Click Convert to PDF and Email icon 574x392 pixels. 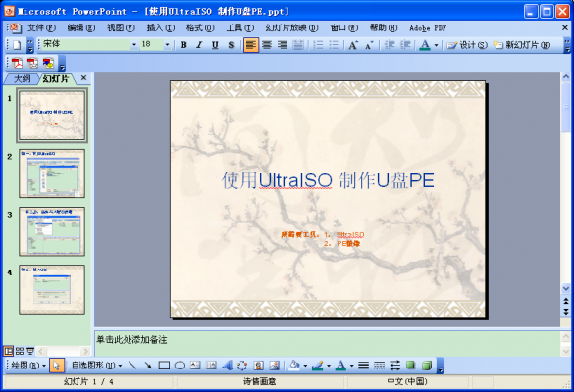pos(32,63)
